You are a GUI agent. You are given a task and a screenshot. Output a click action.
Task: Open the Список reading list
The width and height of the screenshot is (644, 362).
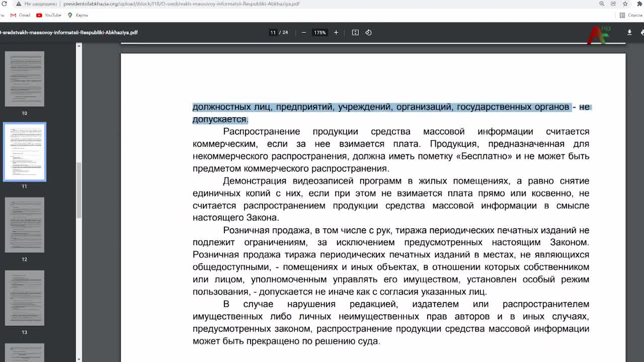pos(631,15)
